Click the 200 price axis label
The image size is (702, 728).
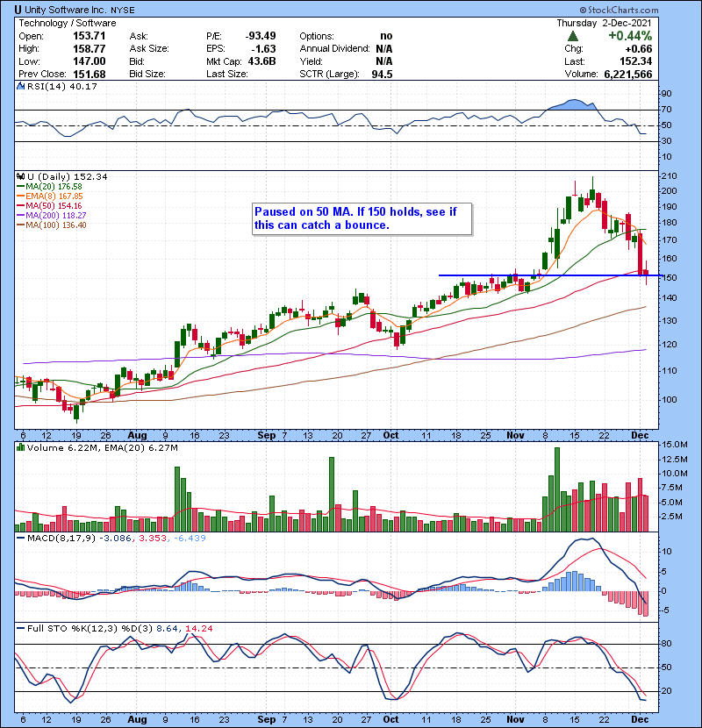tap(670, 191)
